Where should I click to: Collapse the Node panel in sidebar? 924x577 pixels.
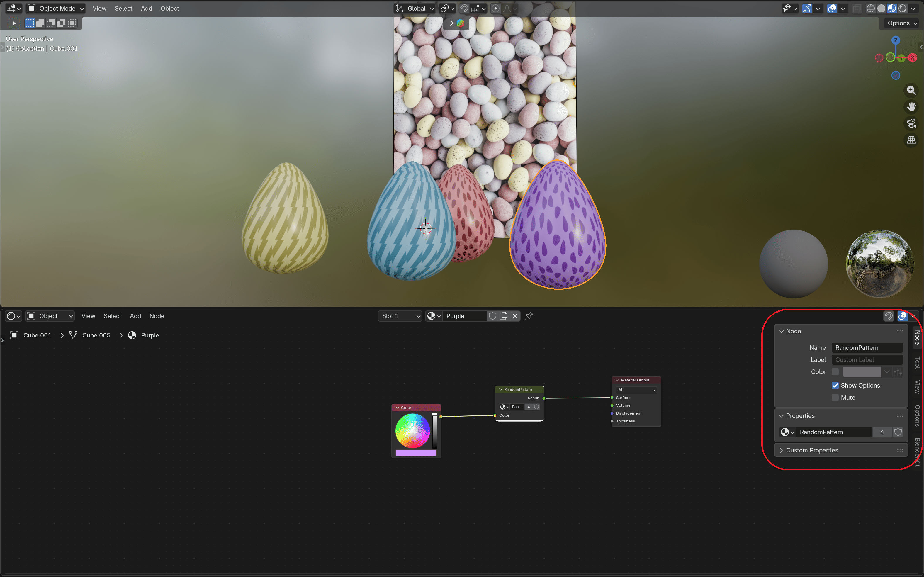(781, 332)
